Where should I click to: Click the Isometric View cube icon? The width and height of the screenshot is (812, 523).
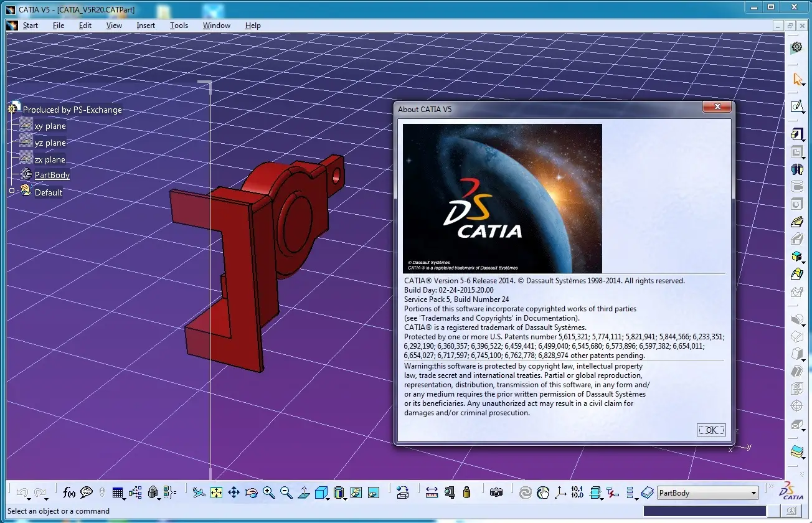(321, 493)
